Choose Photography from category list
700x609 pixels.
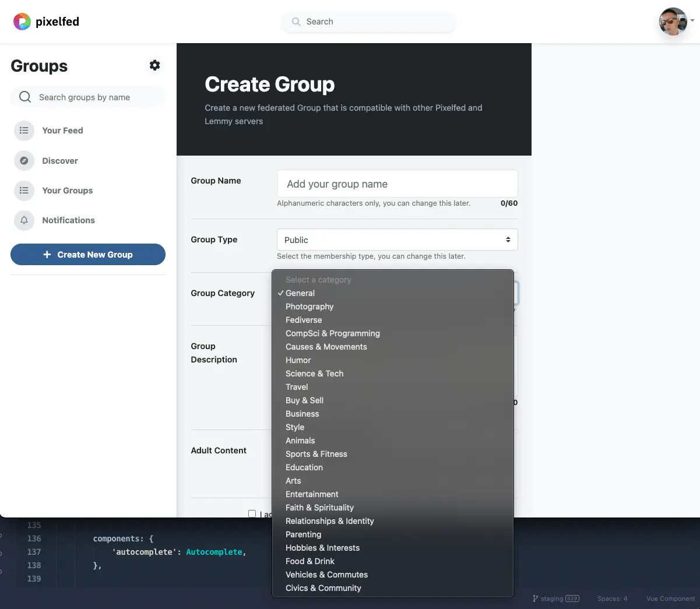click(309, 307)
